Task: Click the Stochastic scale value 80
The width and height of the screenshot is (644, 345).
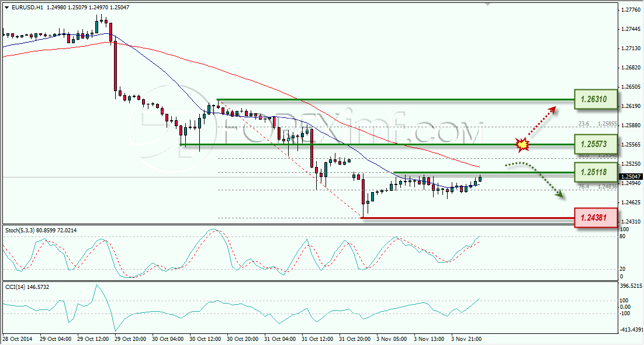Action: [x=622, y=236]
